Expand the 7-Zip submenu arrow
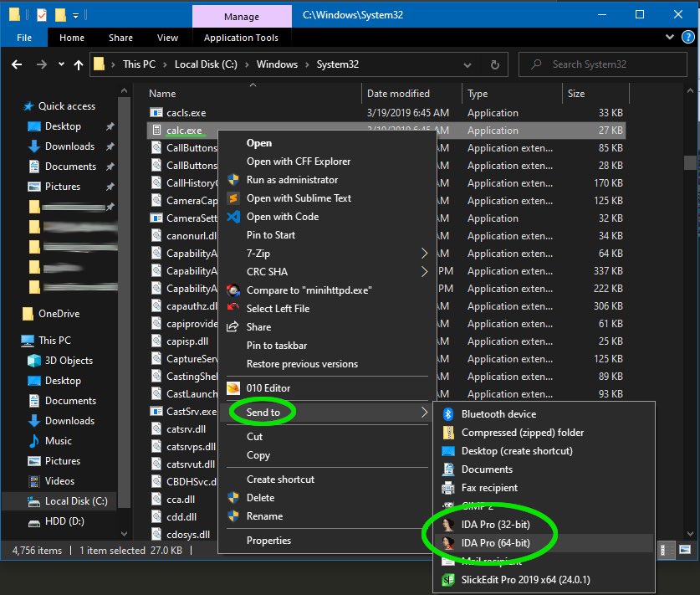700x595 pixels. 424,254
